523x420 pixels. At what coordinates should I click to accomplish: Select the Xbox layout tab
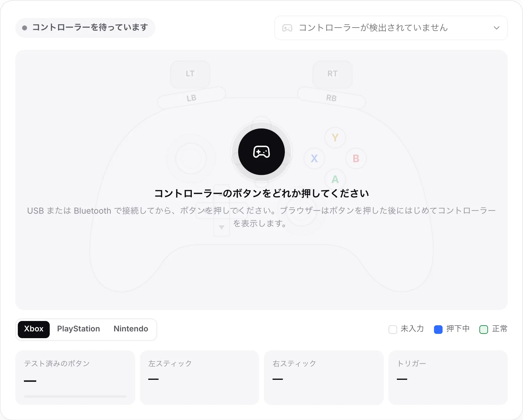coord(34,329)
